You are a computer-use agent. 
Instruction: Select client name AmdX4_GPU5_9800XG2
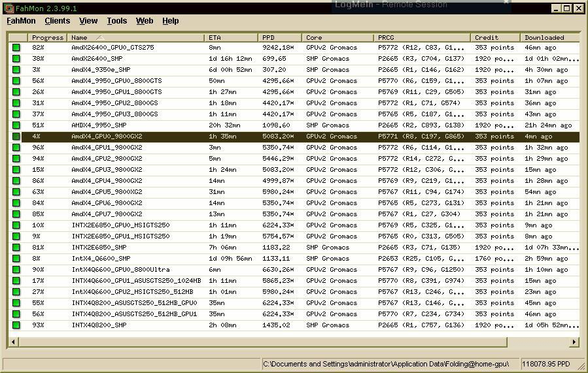pyautogui.click(x=107, y=192)
